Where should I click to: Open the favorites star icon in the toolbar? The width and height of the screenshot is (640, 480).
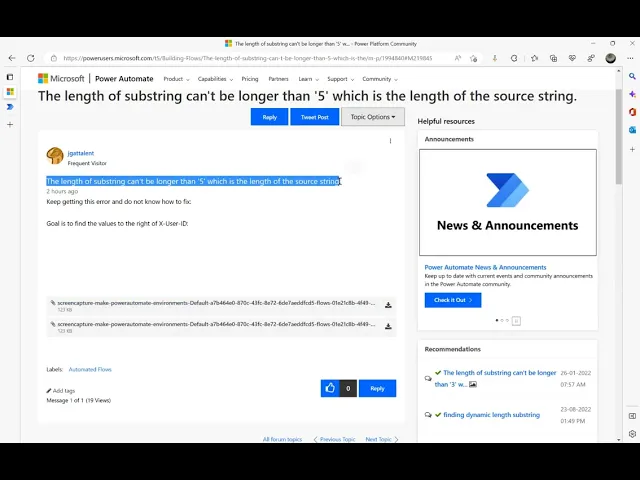534,58
